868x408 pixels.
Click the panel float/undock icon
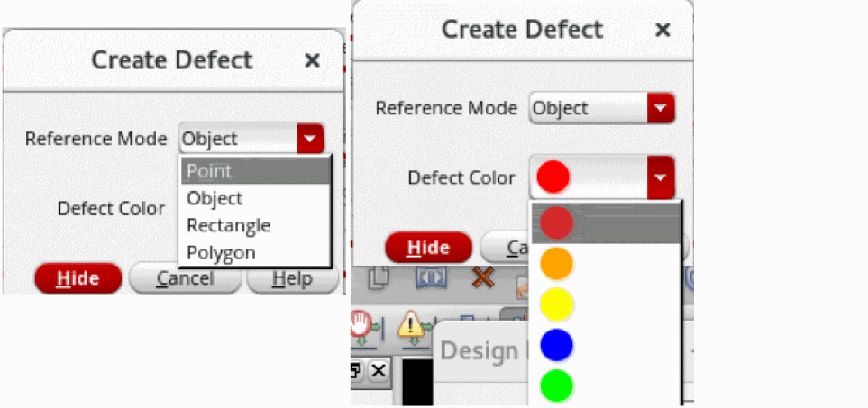(x=357, y=370)
